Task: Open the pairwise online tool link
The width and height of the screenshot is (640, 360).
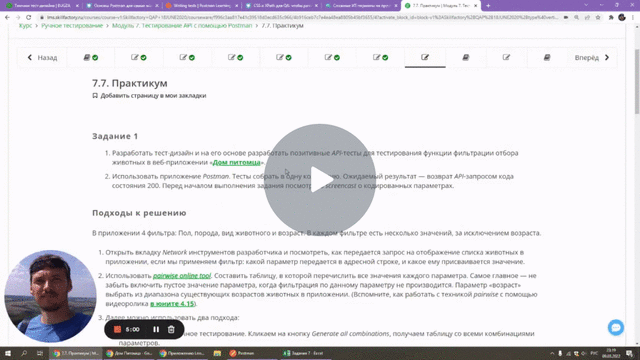Action: point(182,276)
